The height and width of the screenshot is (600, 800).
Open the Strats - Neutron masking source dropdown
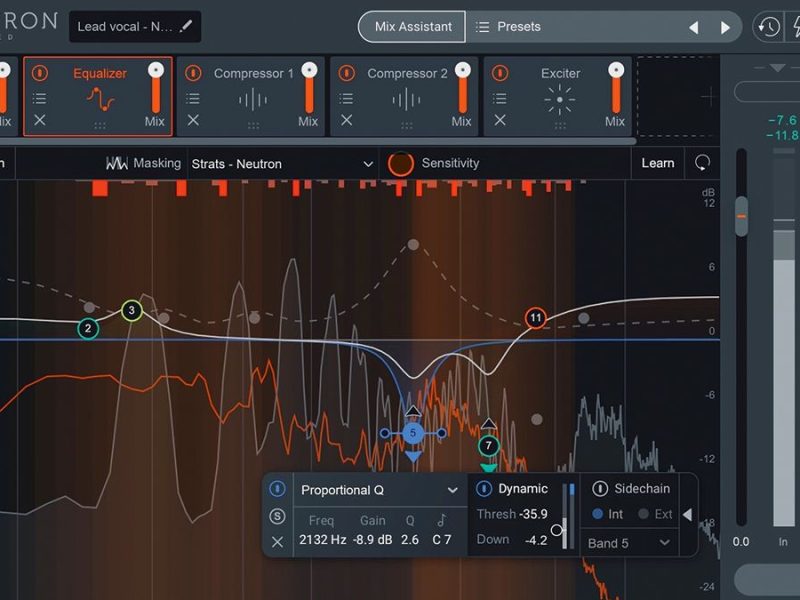pos(282,164)
